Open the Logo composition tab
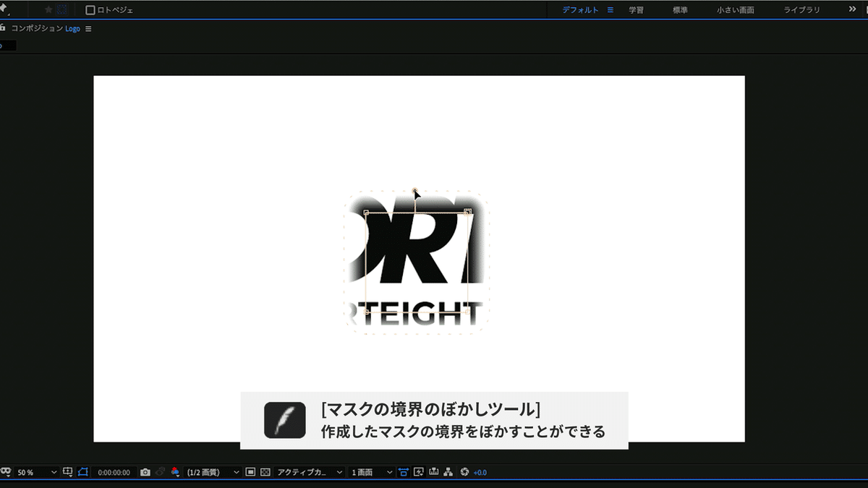 [72, 29]
